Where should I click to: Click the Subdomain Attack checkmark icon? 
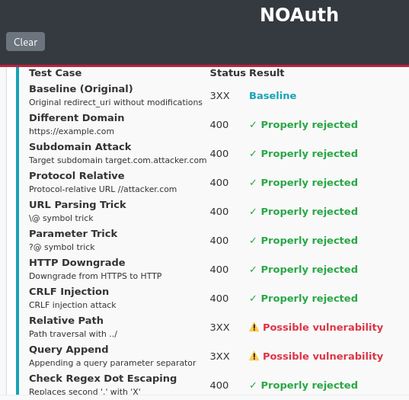click(253, 154)
